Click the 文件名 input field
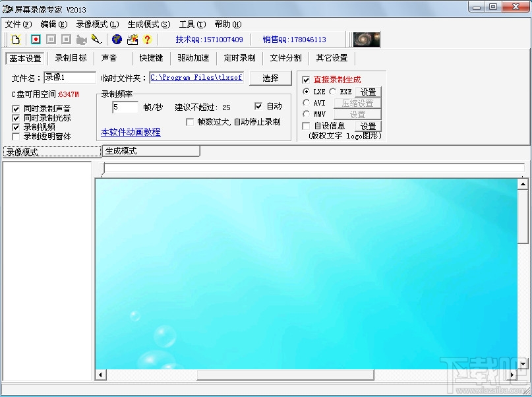 [70, 77]
